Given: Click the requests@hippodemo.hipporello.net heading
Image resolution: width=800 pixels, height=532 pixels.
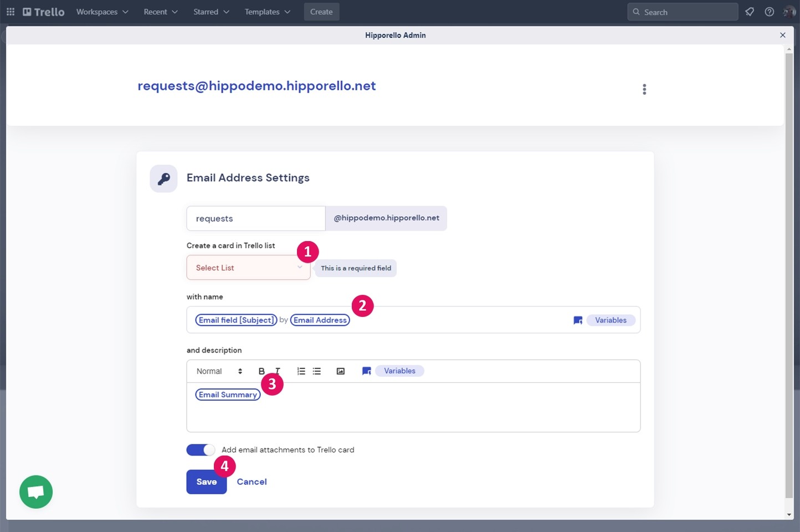Looking at the screenshot, I should pyautogui.click(x=257, y=86).
